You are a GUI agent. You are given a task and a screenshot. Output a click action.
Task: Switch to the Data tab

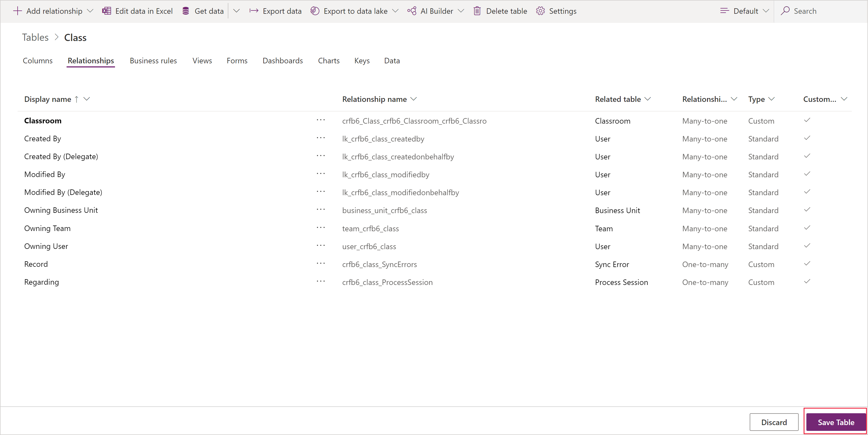coord(392,61)
